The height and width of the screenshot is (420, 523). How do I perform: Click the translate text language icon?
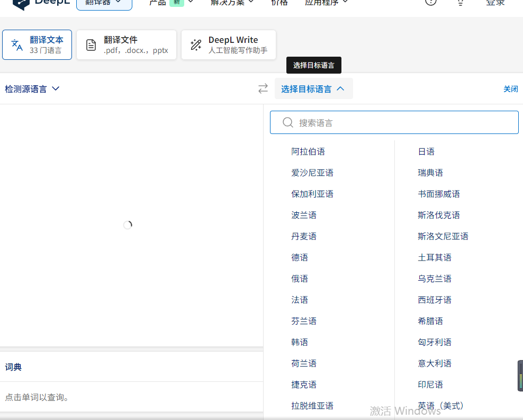coord(17,44)
